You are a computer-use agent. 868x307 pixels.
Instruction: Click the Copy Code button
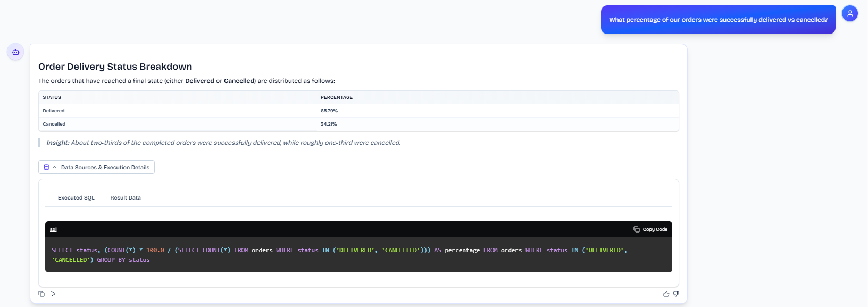point(650,229)
